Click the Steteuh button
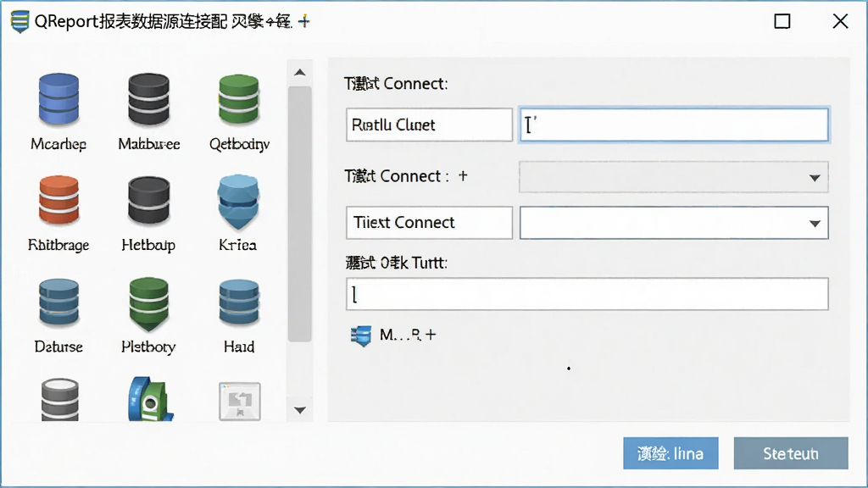 coord(791,453)
